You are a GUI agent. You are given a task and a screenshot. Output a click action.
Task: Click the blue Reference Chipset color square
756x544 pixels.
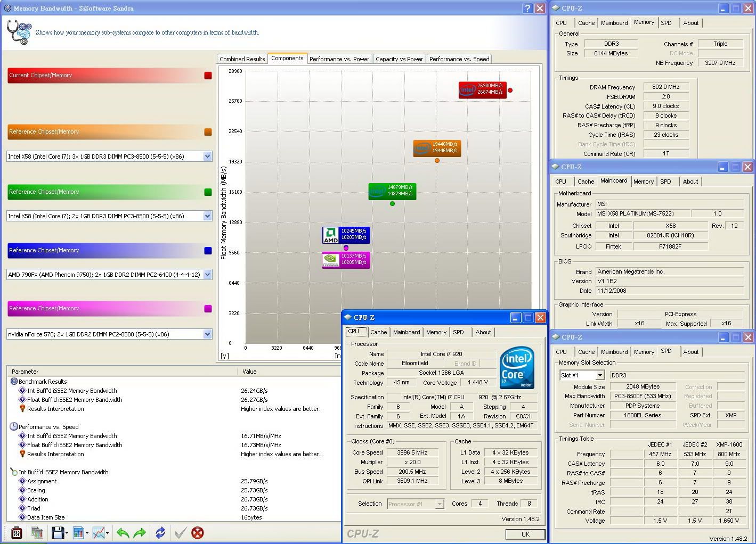[x=208, y=251]
